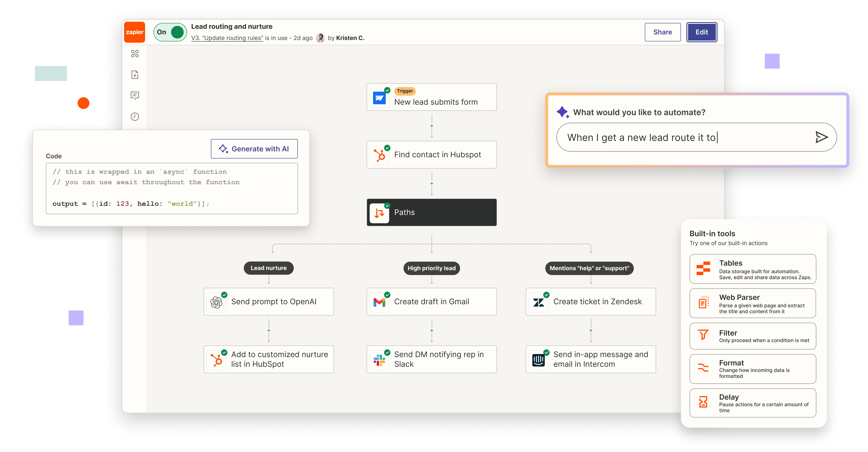The image size is (868, 452).
Task: Click the Web Parser icon
Action: [703, 303]
